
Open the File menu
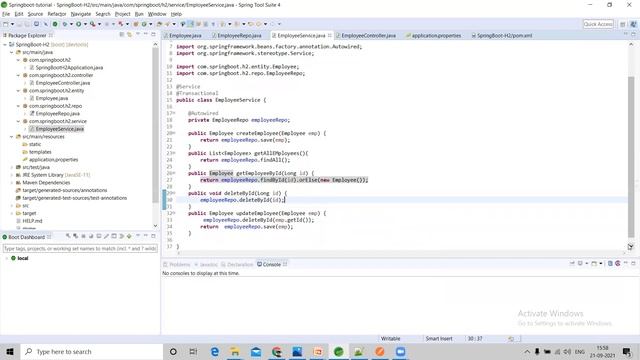tap(6, 14)
